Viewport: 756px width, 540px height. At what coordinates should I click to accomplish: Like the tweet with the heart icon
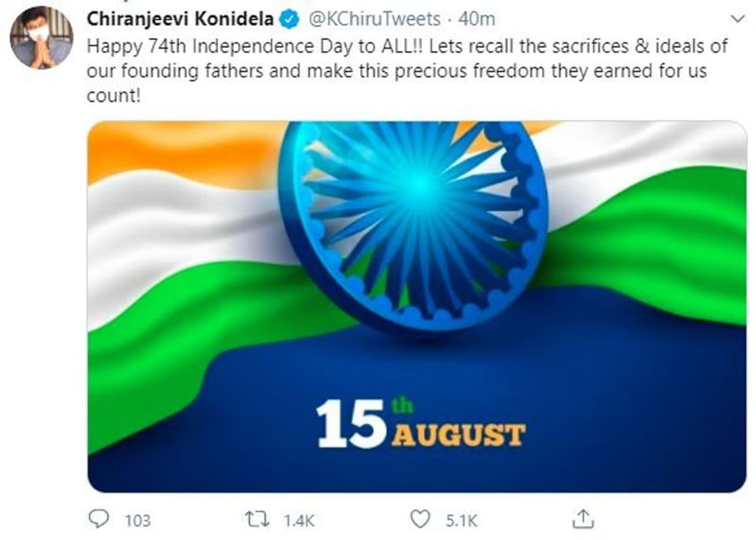click(420, 519)
